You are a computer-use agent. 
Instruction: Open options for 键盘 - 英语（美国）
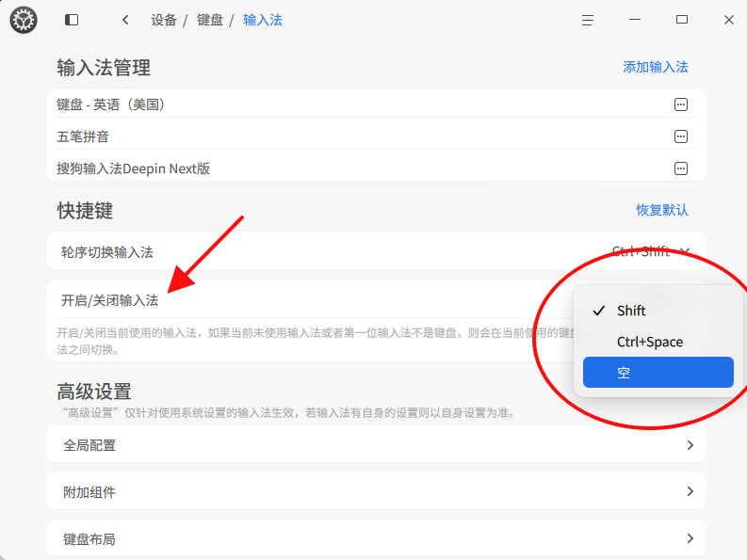coord(681,104)
